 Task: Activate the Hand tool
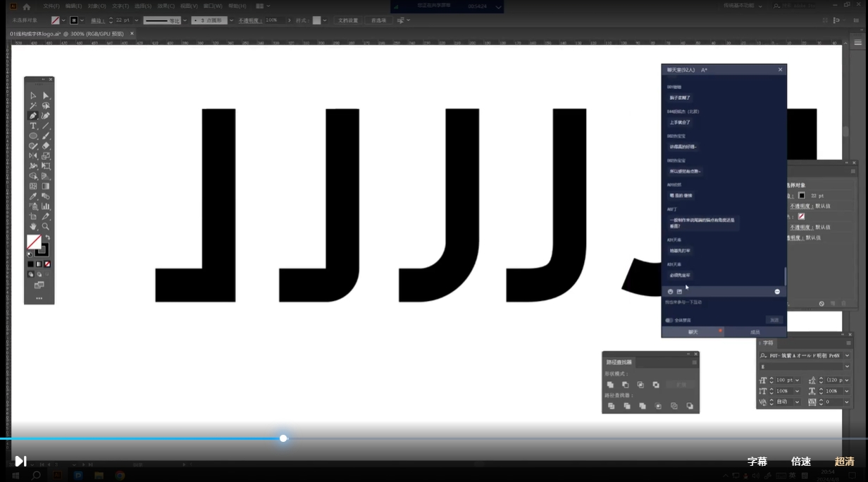click(x=33, y=227)
